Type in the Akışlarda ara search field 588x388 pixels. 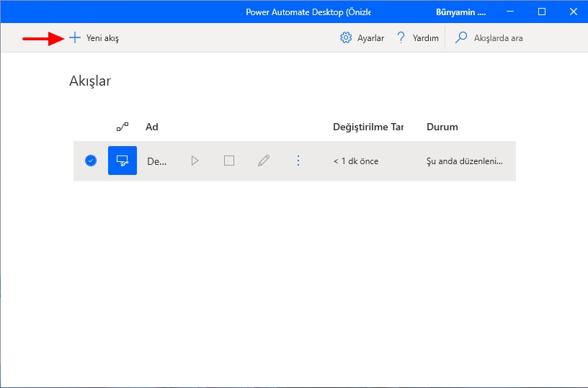coord(499,38)
